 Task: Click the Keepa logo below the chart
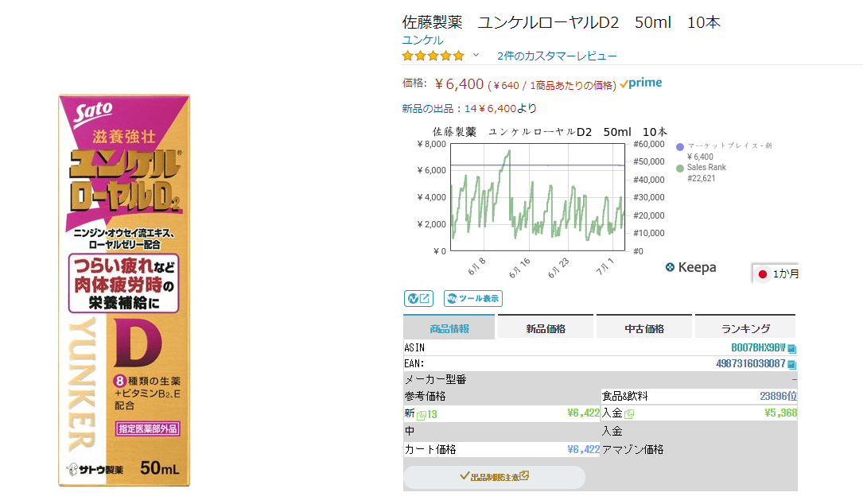pyautogui.click(x=690, y=268)
